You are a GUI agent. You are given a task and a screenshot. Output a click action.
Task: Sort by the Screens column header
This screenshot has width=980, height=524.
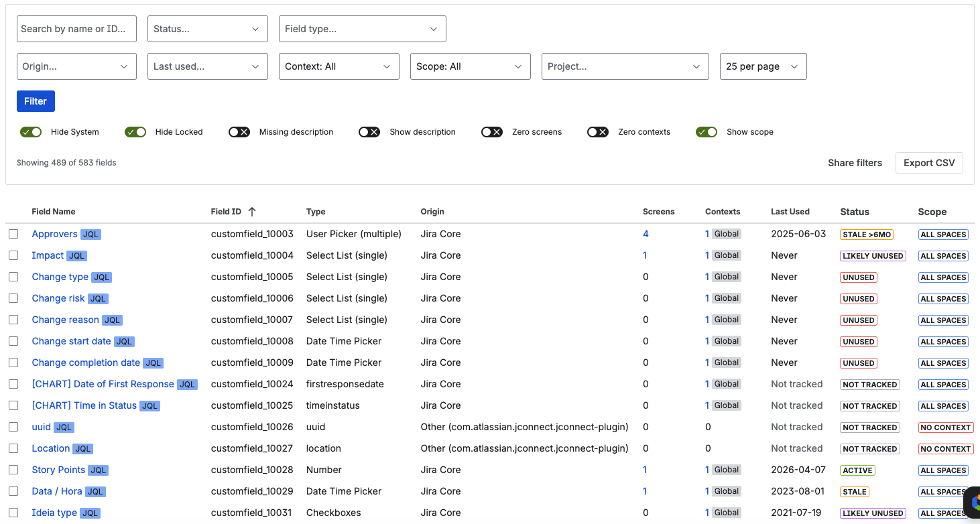tap(659, 212)
